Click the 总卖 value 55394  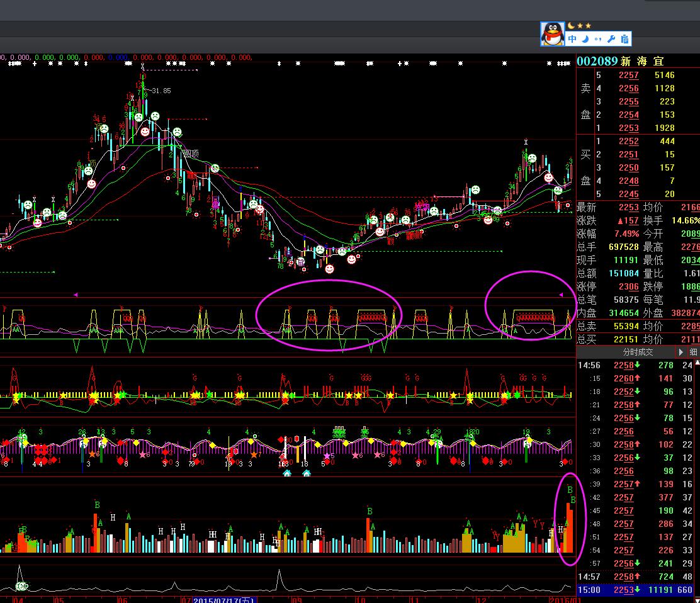point(626,326)
